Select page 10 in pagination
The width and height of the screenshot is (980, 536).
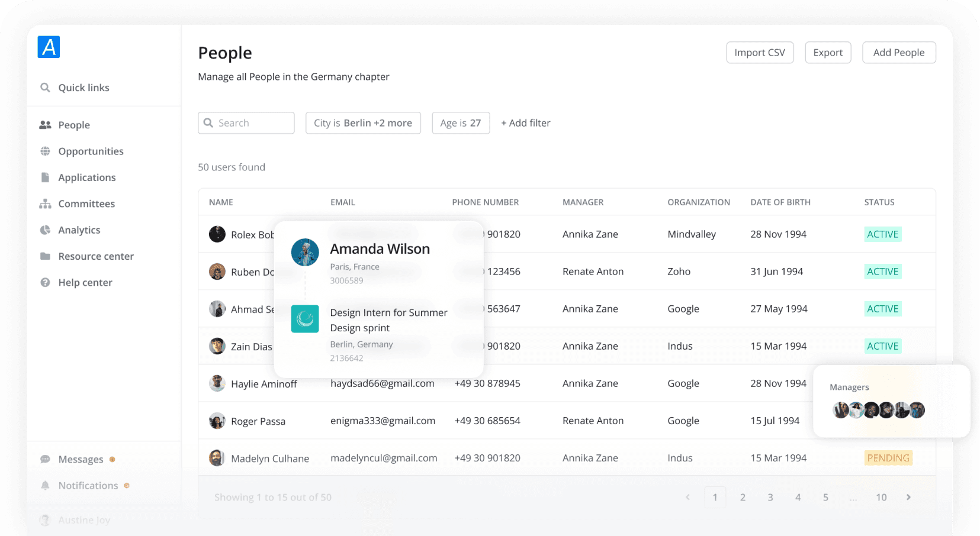[881, 498]
